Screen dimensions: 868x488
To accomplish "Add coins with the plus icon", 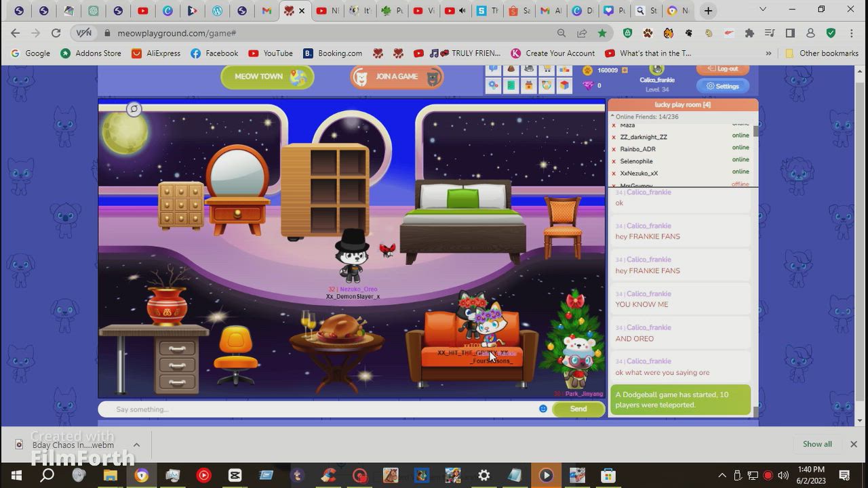I will [x=625, y=70].
